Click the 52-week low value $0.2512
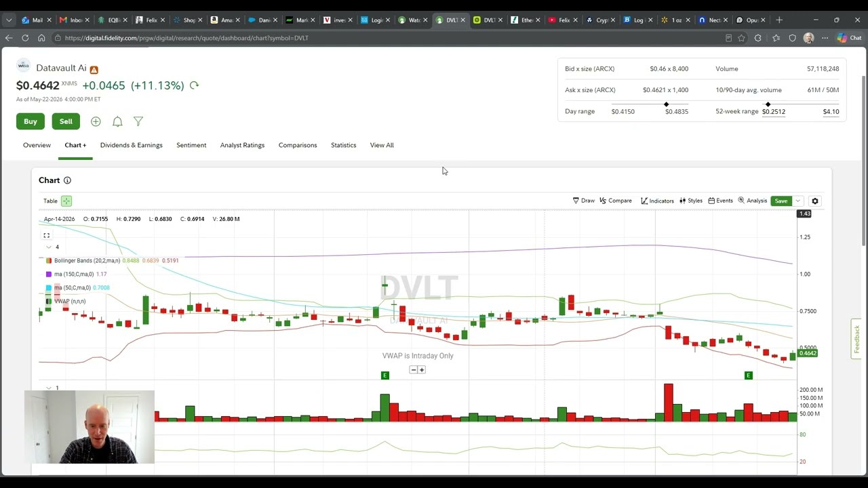 coord(774,111)
